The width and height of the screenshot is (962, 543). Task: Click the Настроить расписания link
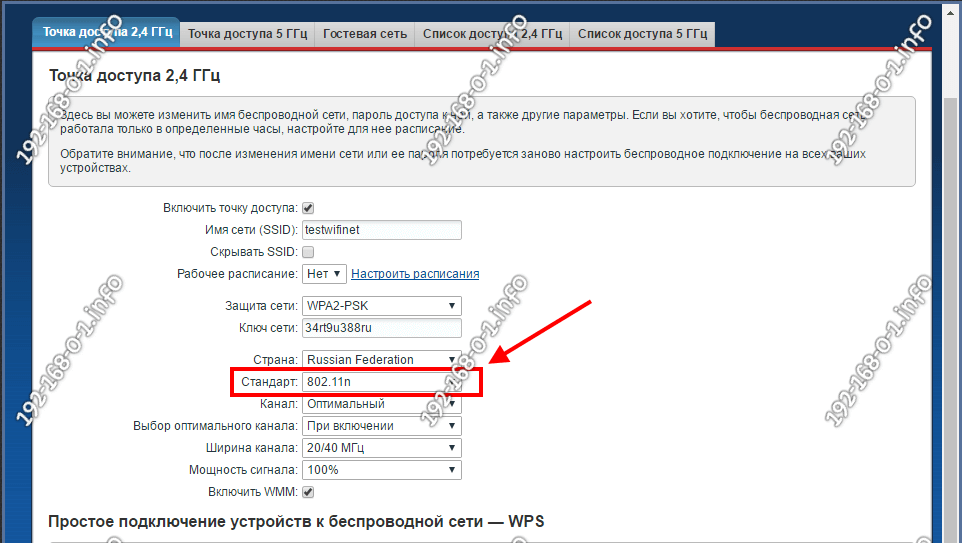(415, 274)
